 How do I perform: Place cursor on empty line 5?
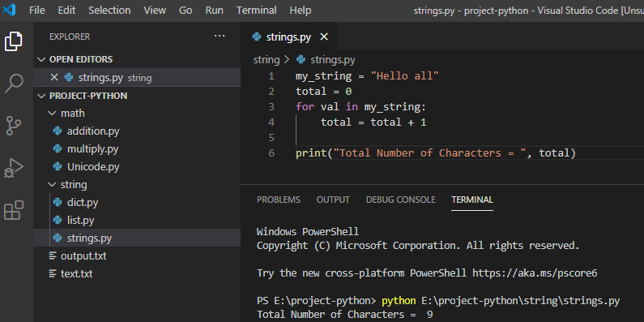pyautogui.click(x=470, y=137)
